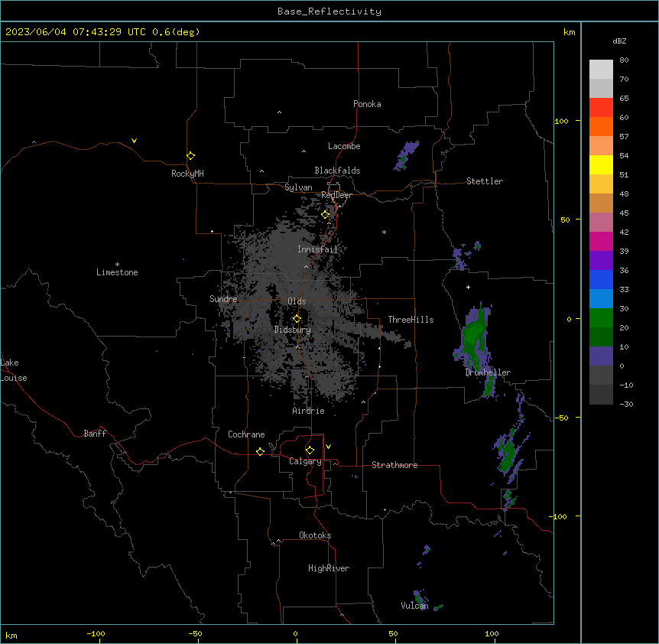Viewport: 659px width, 644px height.
Task: Click the Cochrane town label
Action: point(246,434)
